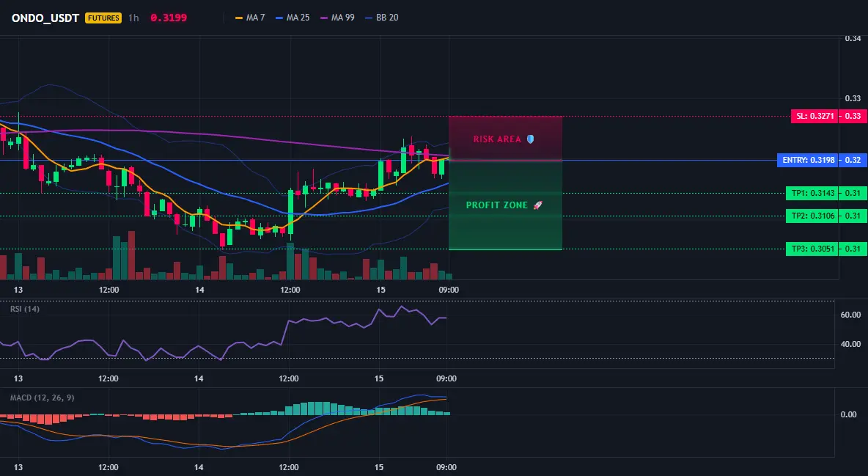Click the TP3: 0.3051 label
Viewport: 868px width, 476px height.
[x=811, y=249]
